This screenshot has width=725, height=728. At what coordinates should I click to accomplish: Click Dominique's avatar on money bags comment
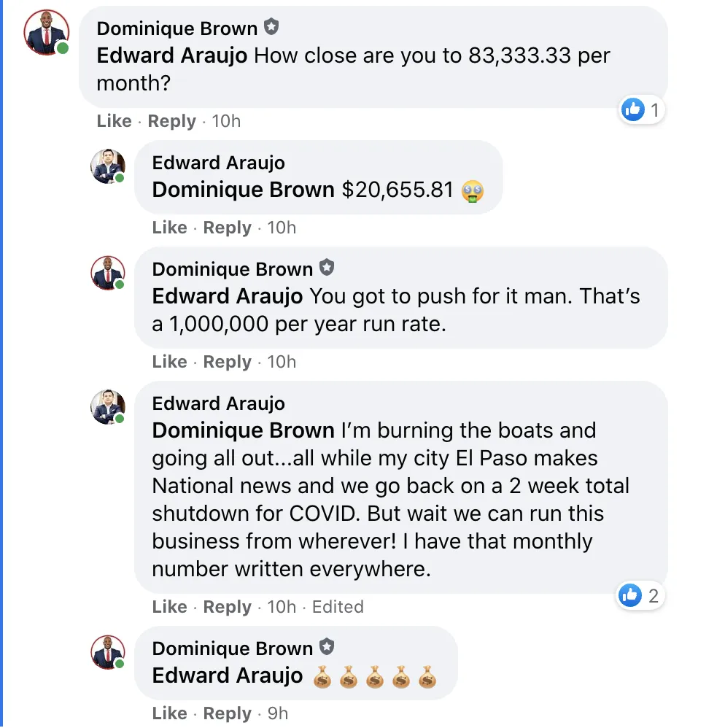(108, 652)
